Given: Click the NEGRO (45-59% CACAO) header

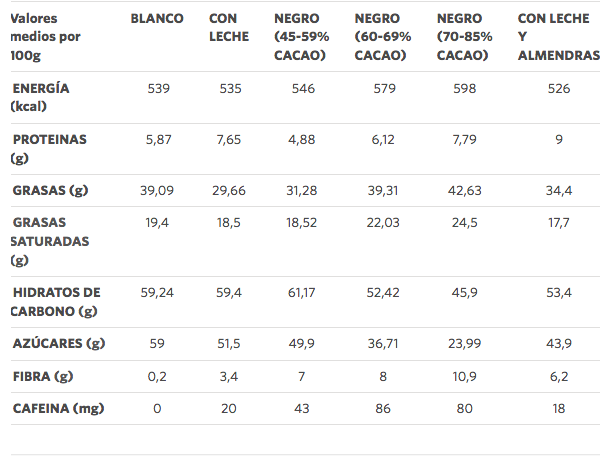Looking at the screenshot, I should [301, 37].
